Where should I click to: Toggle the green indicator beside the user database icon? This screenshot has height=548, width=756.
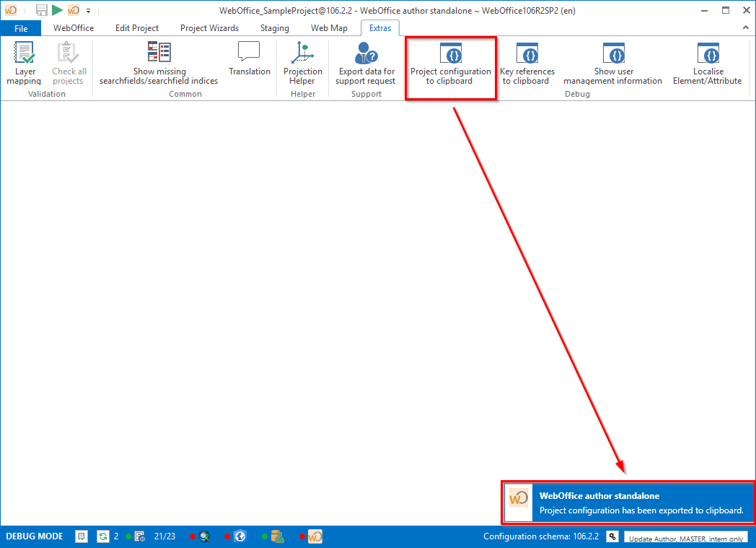click(x=263, y=536)
